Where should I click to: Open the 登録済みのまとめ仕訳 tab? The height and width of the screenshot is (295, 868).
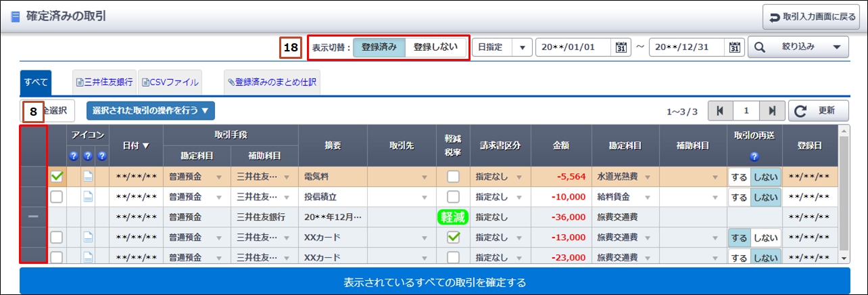coord(272,83)
